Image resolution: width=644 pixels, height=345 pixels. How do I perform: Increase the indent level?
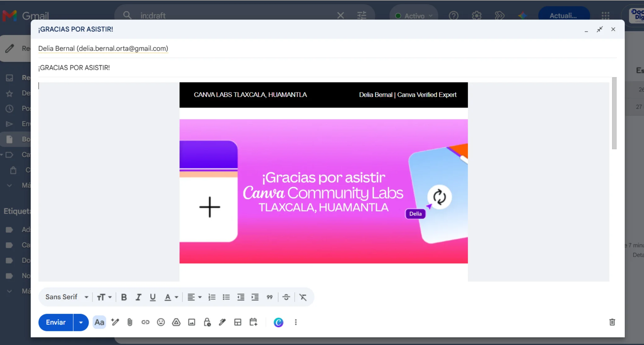[x=255, y=297]
